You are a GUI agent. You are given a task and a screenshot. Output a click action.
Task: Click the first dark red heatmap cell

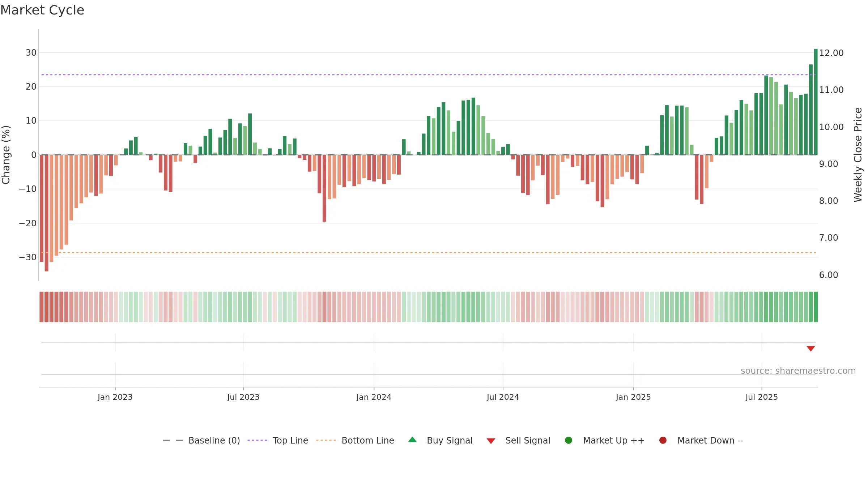(x=42, y=307)
